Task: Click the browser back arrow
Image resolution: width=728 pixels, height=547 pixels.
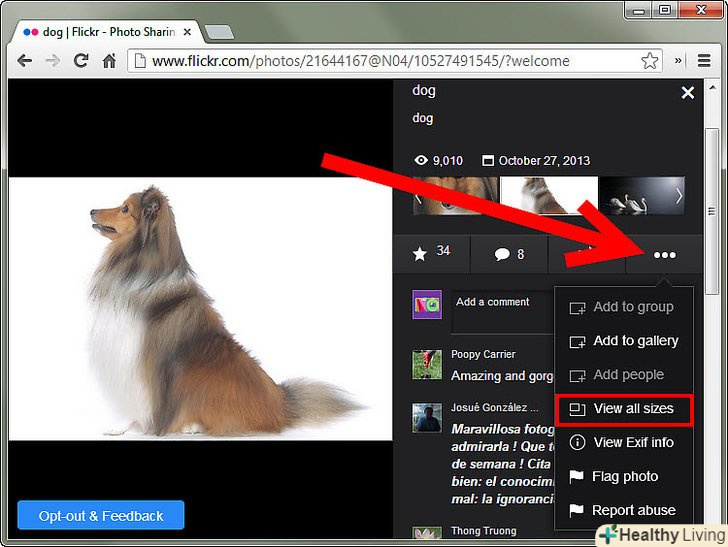Action: pyautogui.click(x=23, y=61)
